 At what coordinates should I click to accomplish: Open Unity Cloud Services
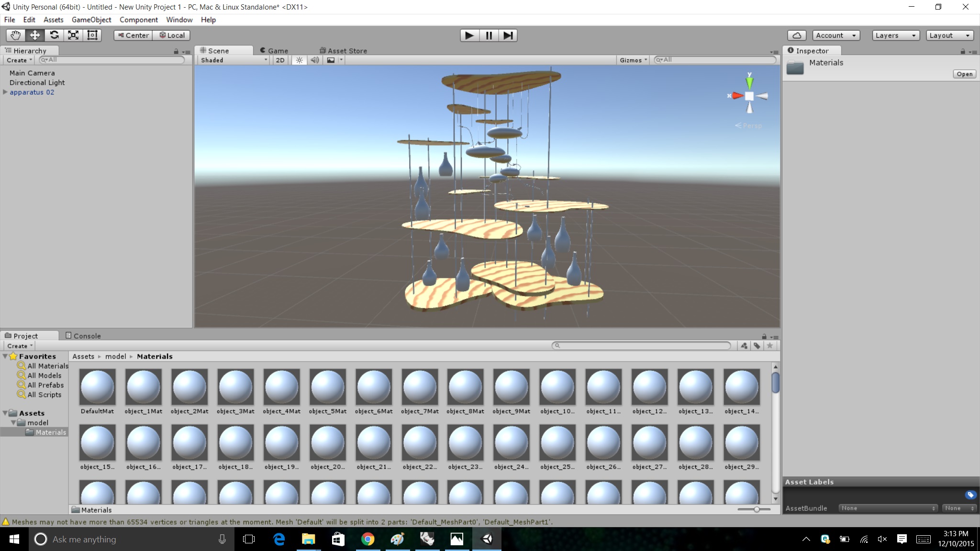point(796,35)
